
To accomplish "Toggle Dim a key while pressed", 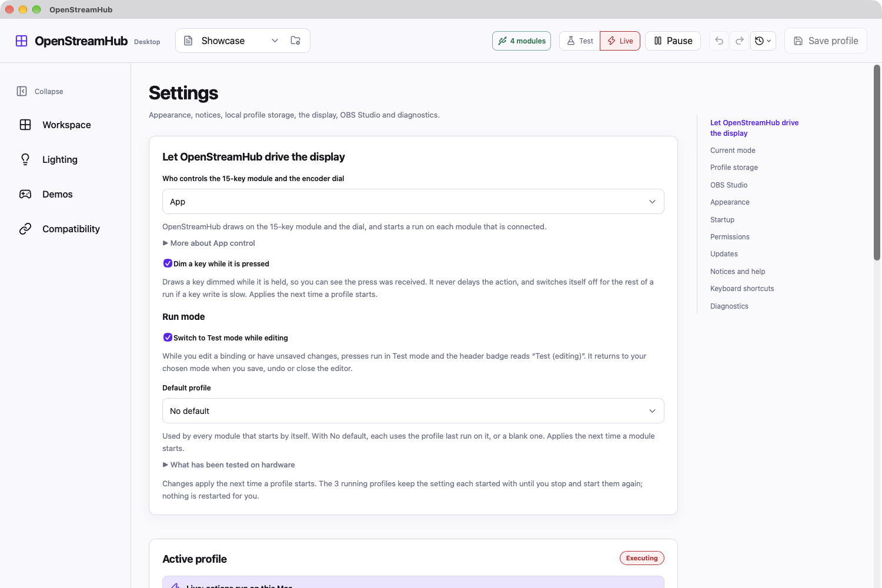I will pyautogui.click(x=168, y=263).
